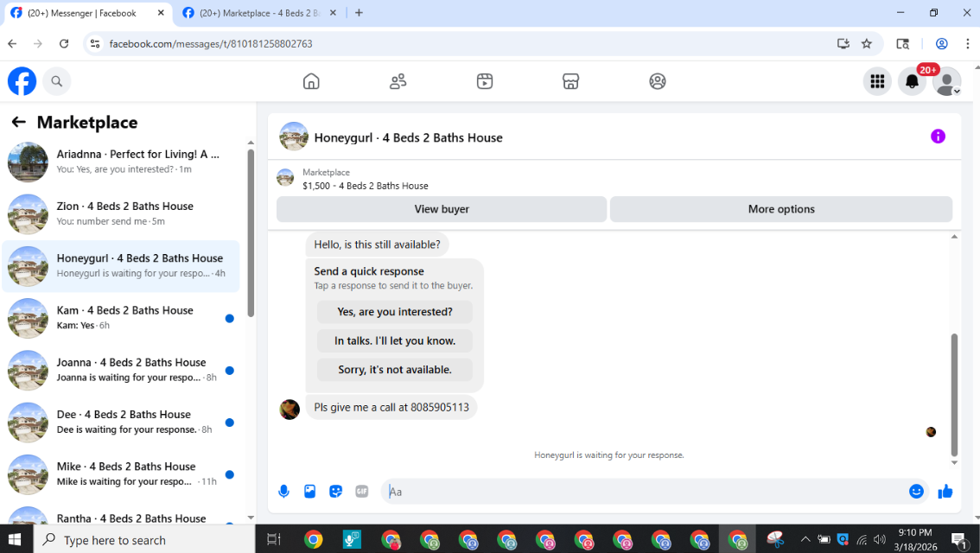Open Dee conversation
980x553 pixels.
coord(121,423)
